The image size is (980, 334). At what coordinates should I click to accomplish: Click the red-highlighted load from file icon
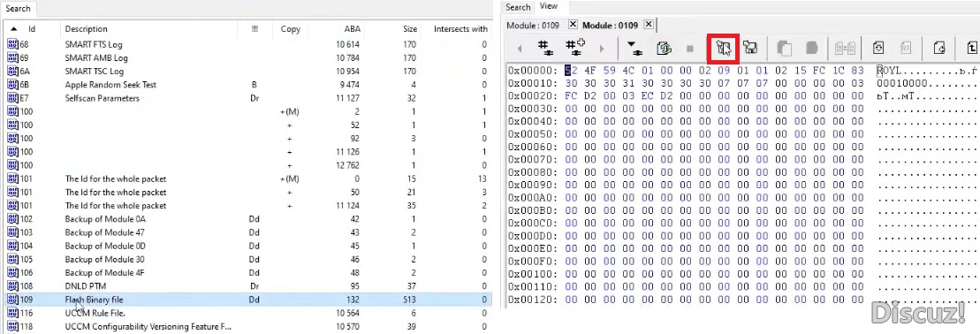(x=723, y=49)
